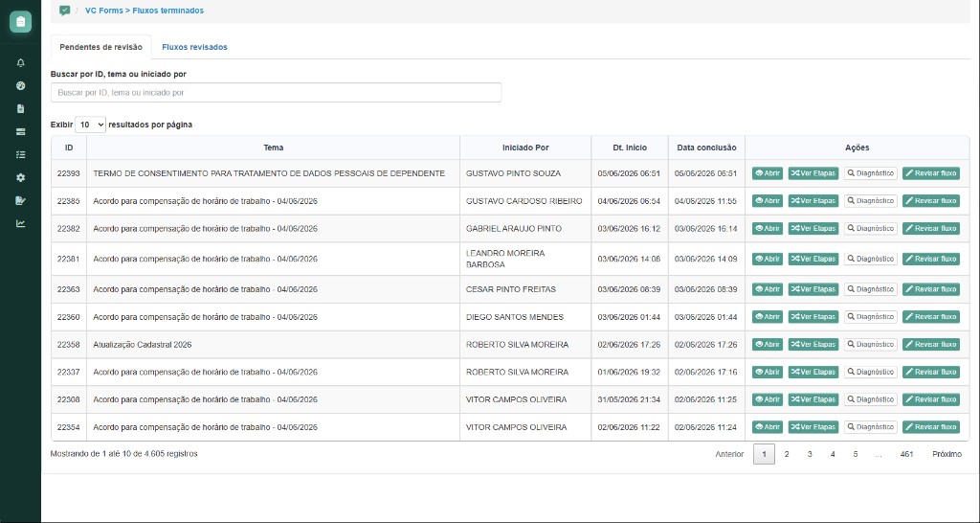This screenshot has width=980, height=523.
Task: Click the Anterior pagination link
Action: (729, 454)
